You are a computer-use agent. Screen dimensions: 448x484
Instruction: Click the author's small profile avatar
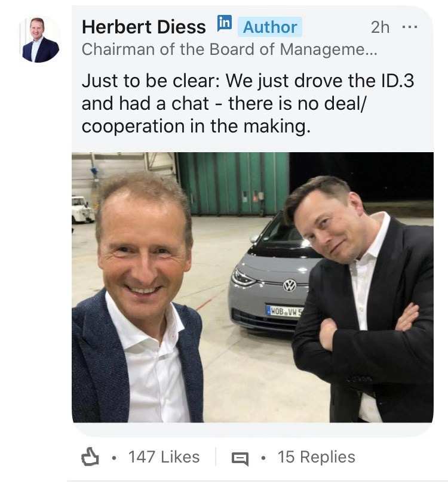(x=41, y=39)
